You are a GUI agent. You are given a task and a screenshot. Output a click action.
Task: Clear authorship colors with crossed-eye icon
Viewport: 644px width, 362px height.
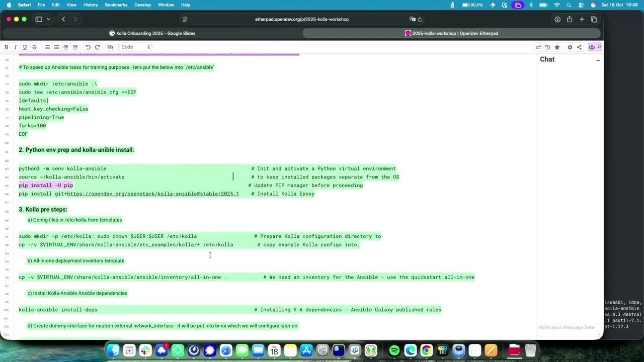110,47
